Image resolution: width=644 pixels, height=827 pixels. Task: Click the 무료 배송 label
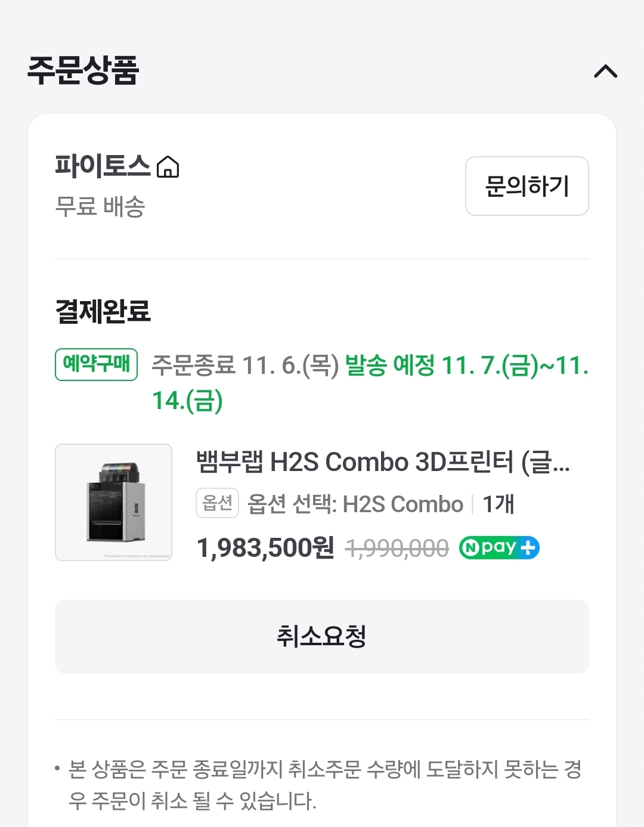(100, 207)
